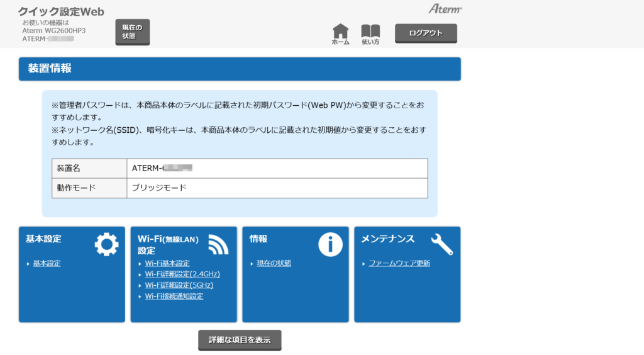Open the Wi-Fi基本設定 link
644x355 pixels.
(x=167, y=263)
